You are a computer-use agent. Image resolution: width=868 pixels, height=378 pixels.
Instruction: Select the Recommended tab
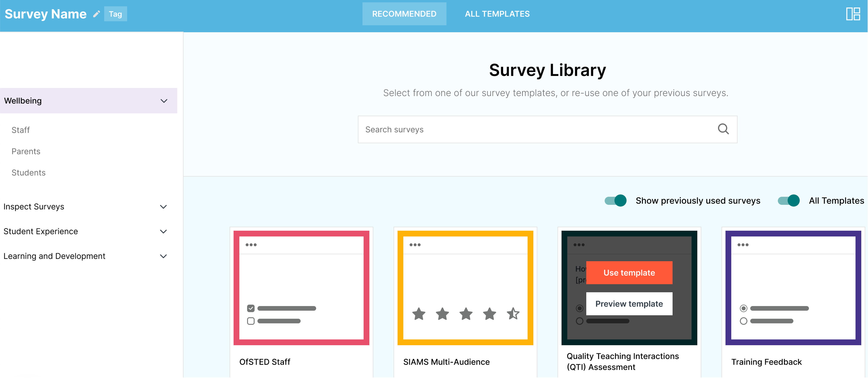[x=404, y=14]
